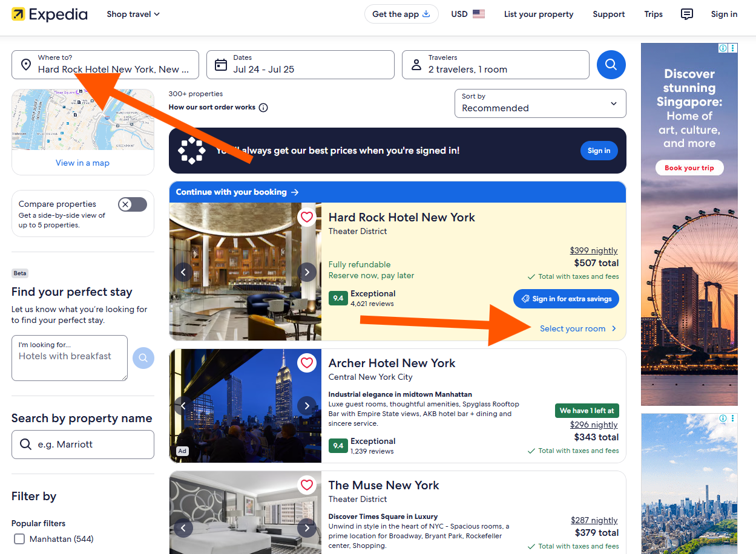Click the info icon beside sort order
The image size is (756, 554).
point(263,108)
